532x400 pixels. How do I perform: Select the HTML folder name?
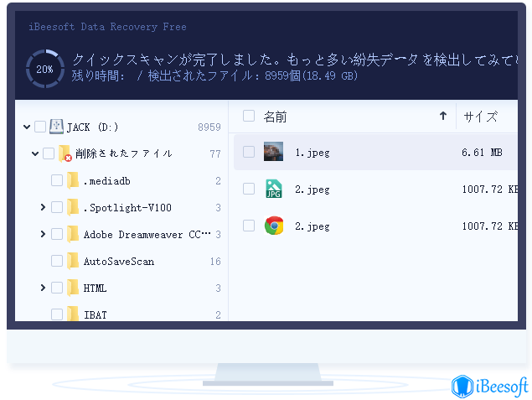pyautogui.click(x=96, y=288)
